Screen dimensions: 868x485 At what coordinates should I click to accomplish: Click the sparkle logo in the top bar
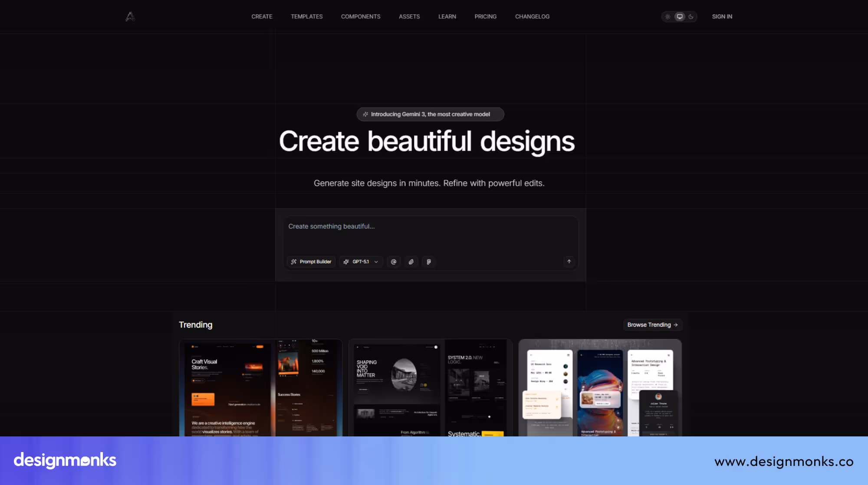(130, 16)
